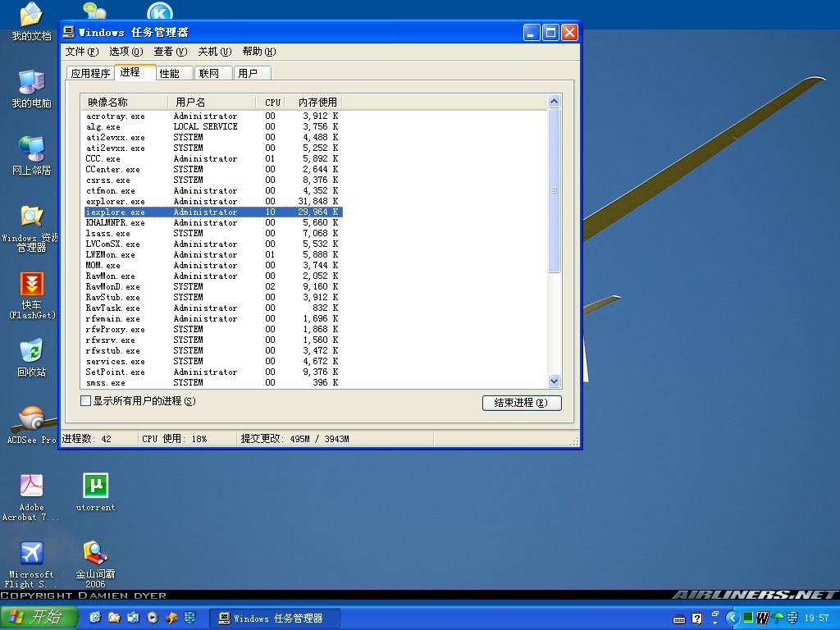Launch the 金山词霸 2006 desktop icon
The height and width of the screenshot is (630, 840).
pyautogui.click(x=95, y=564)
